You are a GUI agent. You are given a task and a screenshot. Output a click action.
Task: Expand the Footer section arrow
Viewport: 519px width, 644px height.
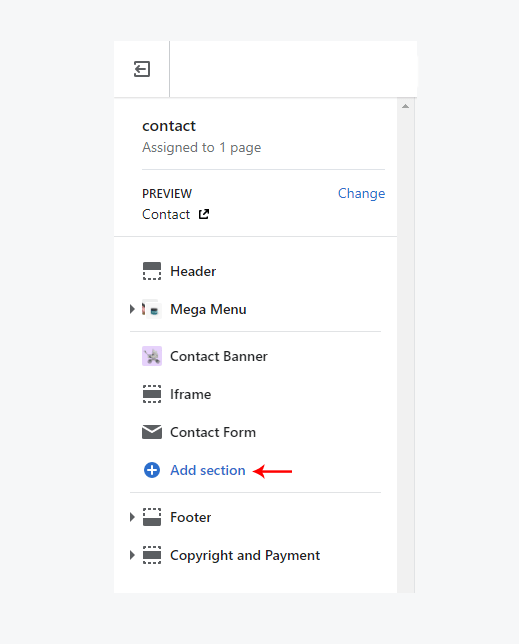coord(132,517)
